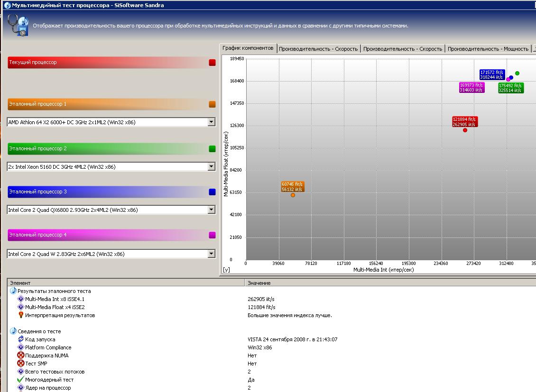Click the diamond icon for Platform Compliance

pyautogui.click(x=20, y=347)
